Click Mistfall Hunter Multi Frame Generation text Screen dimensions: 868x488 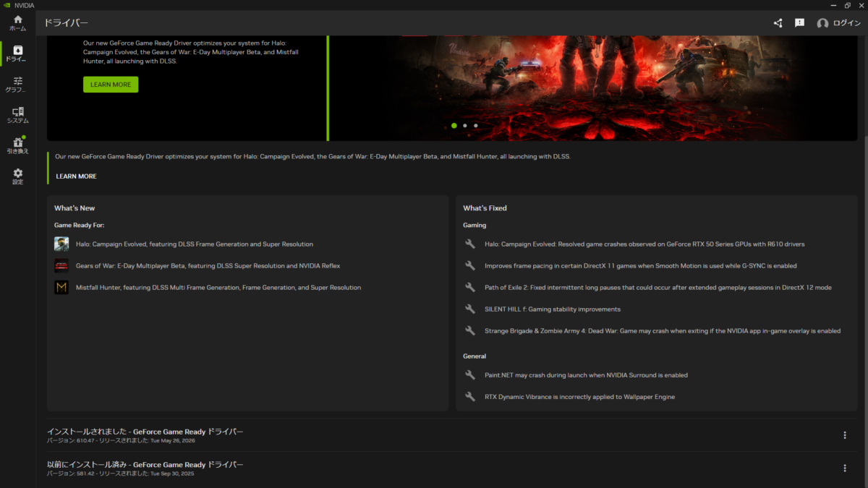(218, 288)
